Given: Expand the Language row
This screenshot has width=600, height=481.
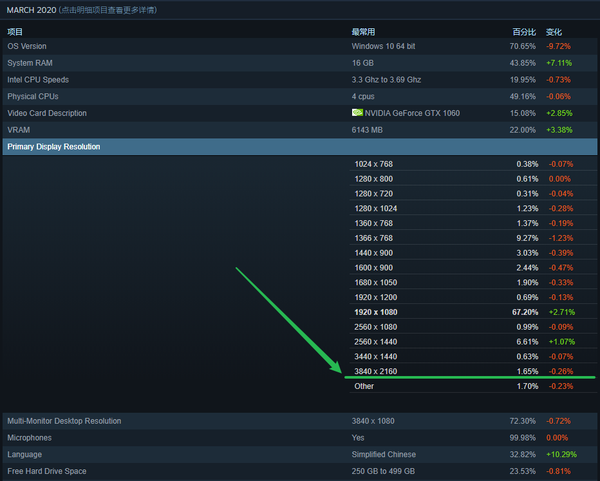Looking at the screenshot, I should 26,454.
